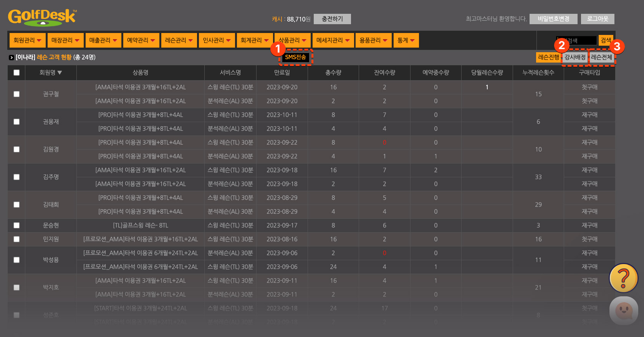Open the 메세지관리 menu
Viewport: 644px width, 337px height.
coord(333,40)
